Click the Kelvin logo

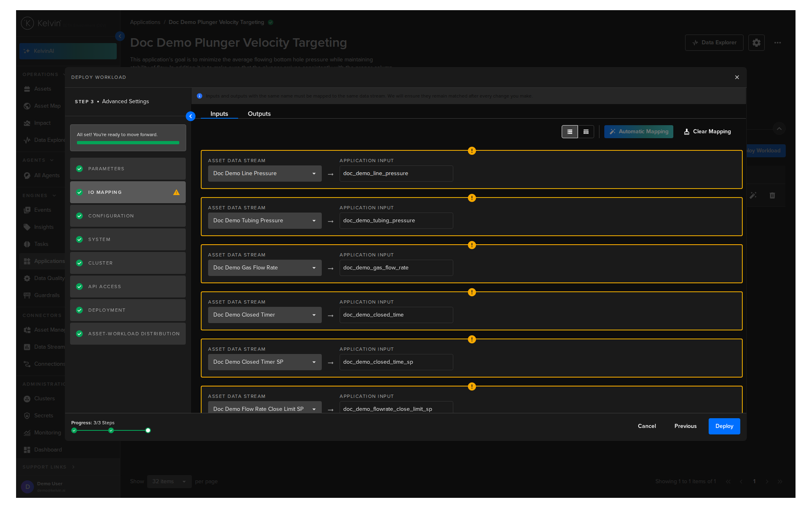tap(41, 23)
